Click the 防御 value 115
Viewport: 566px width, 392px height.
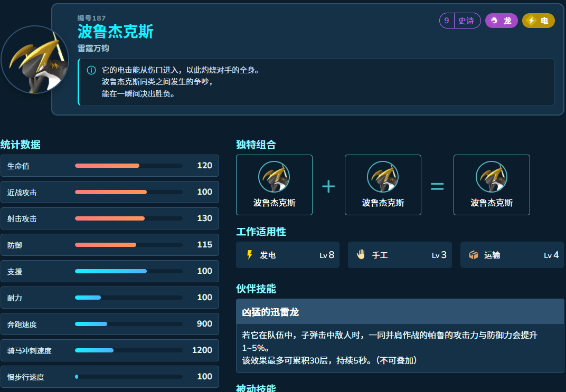point(205,244)
